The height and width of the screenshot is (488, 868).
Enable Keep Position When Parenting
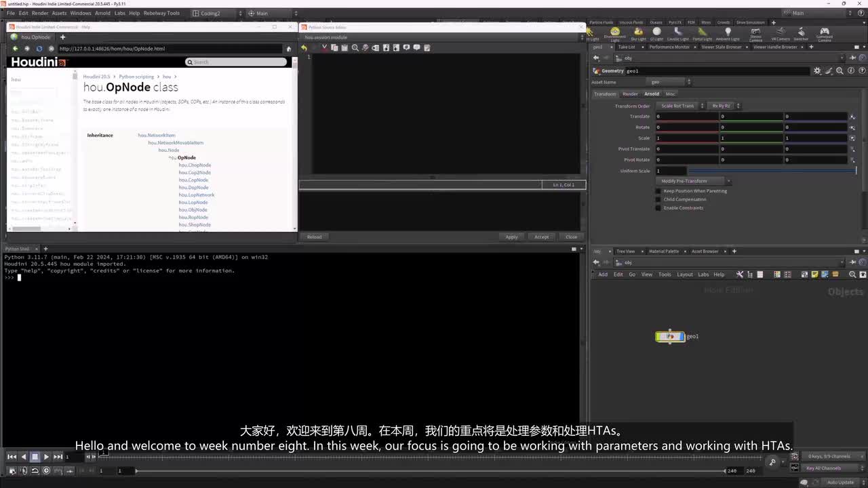658,191
